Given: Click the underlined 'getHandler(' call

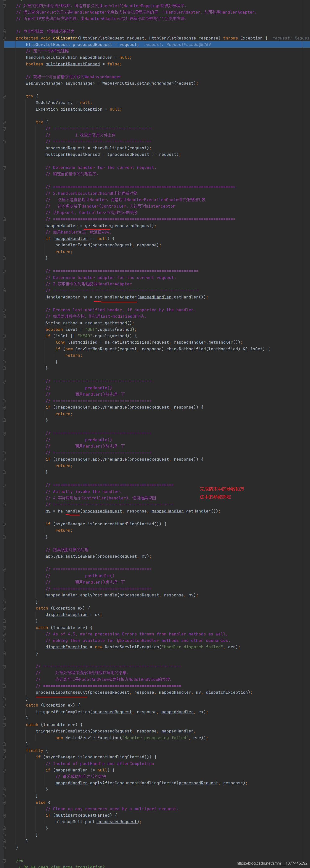Looking at the screenshot, I should (x=97, y=226).
